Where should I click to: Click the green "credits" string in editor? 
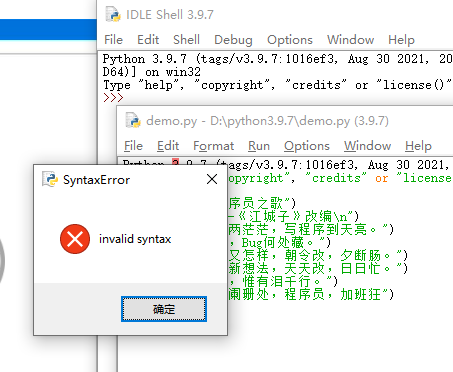336,178
